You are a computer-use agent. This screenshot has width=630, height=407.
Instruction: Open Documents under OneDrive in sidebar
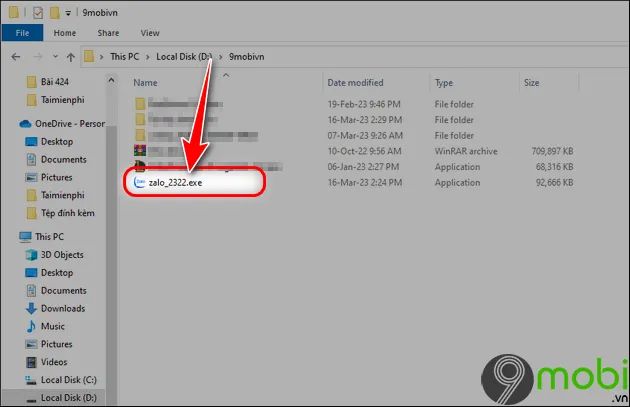coord(63,160)
